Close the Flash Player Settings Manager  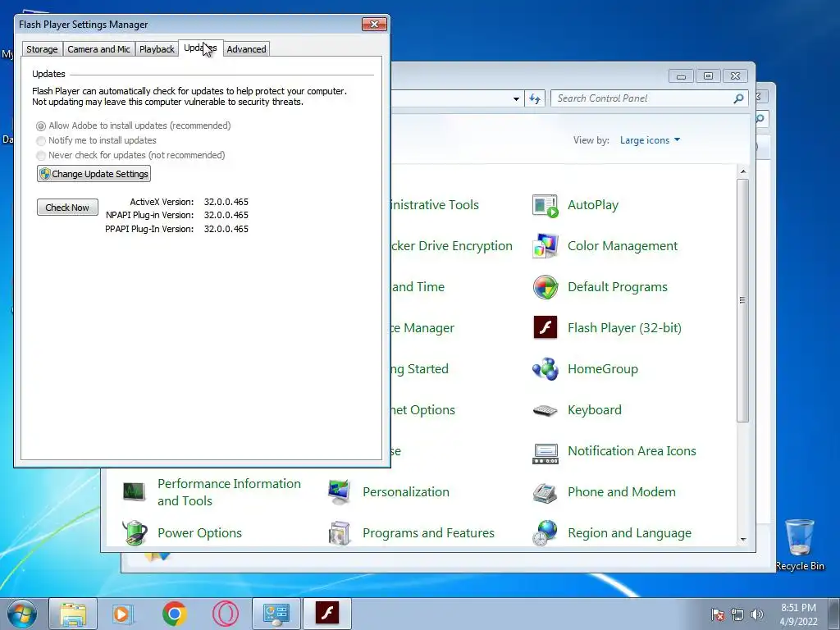pos(374,25)
